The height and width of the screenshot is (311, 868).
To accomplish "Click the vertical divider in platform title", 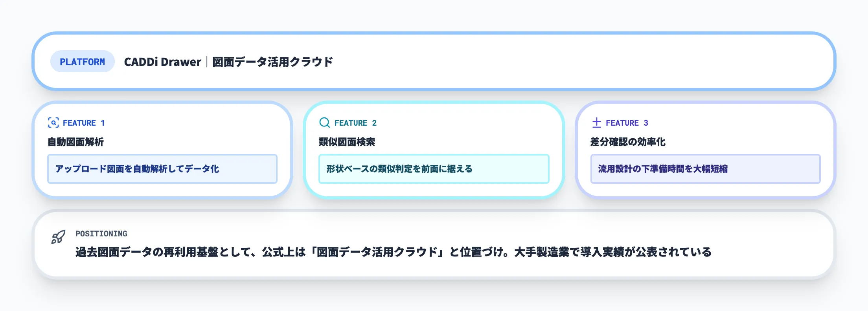I will (x=207, y=62).
